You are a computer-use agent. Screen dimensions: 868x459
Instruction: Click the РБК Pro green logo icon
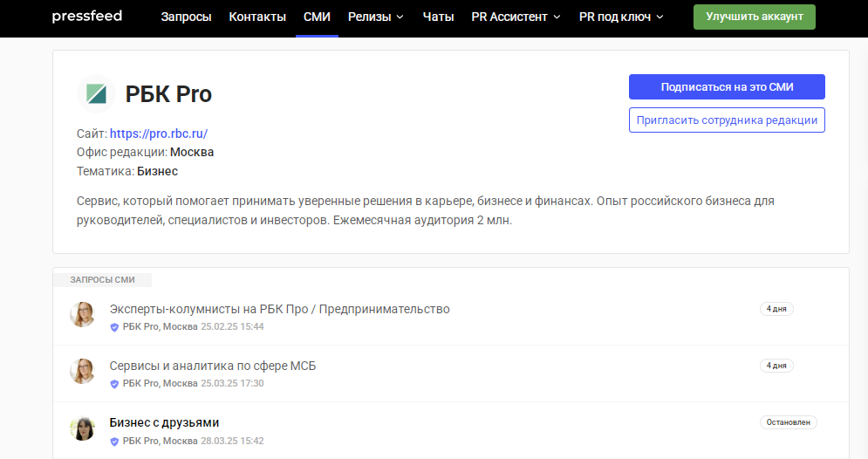[96, 93]
